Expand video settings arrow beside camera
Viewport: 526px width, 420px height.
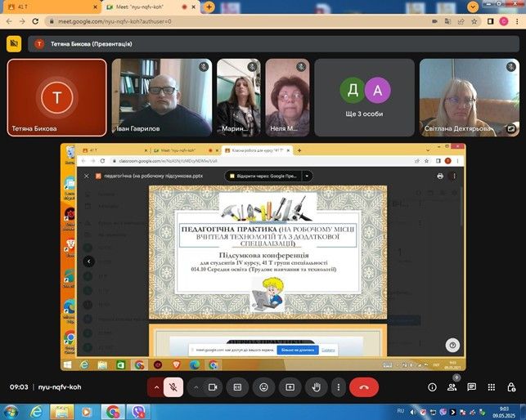coord(196,386)
